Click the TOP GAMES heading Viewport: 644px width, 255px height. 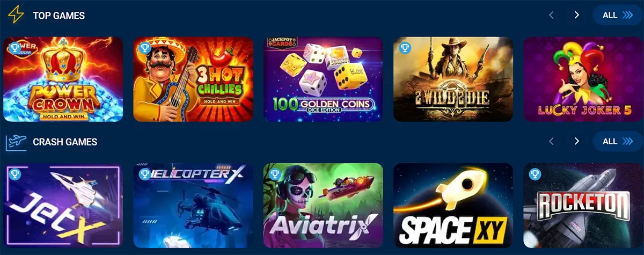[59, 16]
